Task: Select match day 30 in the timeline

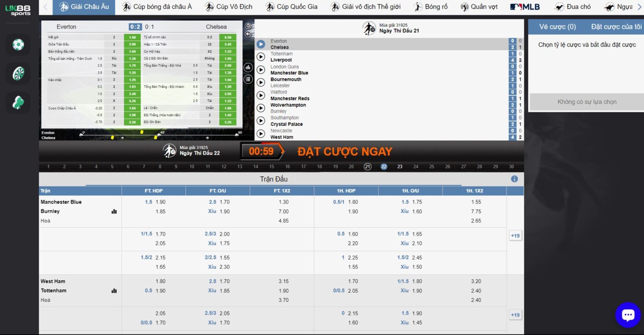Action: coord(512,167)
